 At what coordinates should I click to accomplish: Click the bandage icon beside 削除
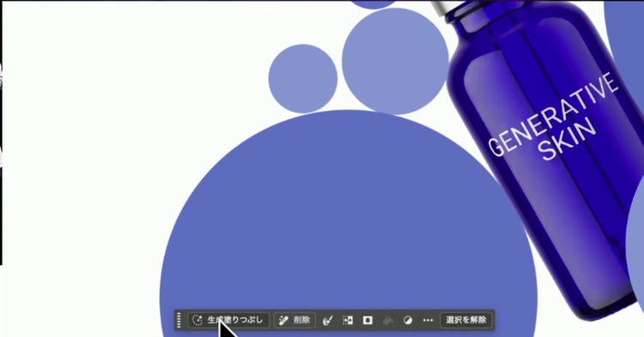pos(283,320)
